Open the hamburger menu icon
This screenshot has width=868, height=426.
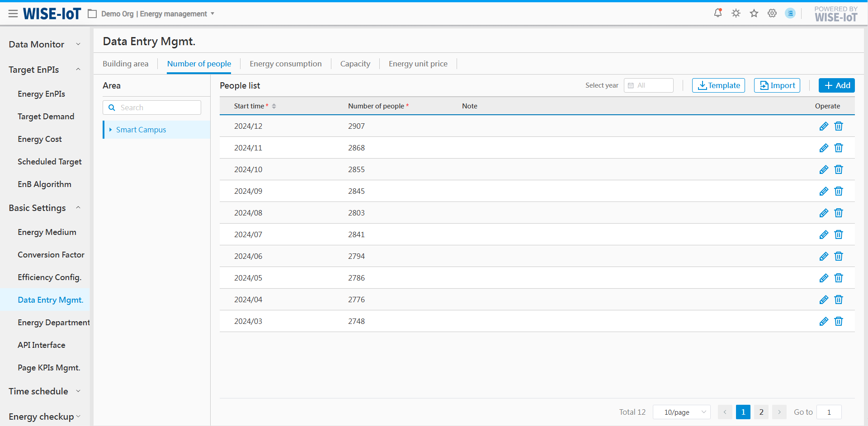pos(13,14)
